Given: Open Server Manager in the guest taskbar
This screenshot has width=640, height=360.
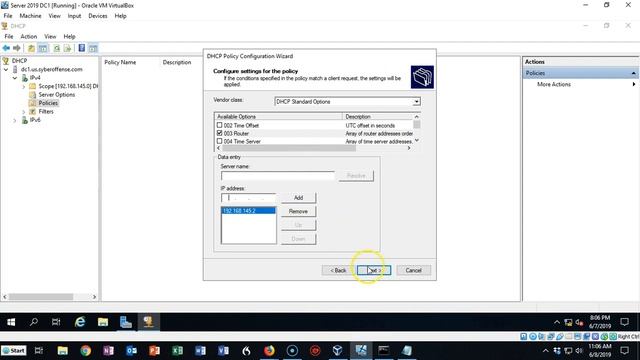Looking at the screenshot, I should [x=126, y=322].
